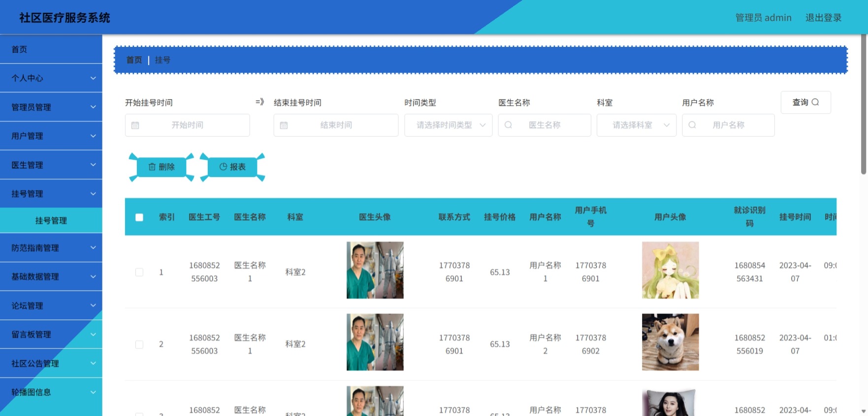
Task: Click the trash icon on the 删除 button
Action: (152, 167)
